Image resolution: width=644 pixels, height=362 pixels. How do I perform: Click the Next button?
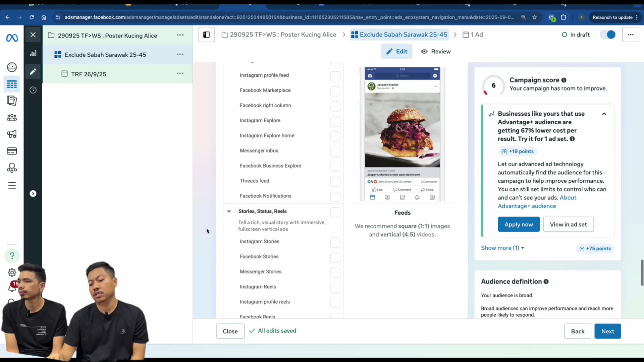point(607,331)
